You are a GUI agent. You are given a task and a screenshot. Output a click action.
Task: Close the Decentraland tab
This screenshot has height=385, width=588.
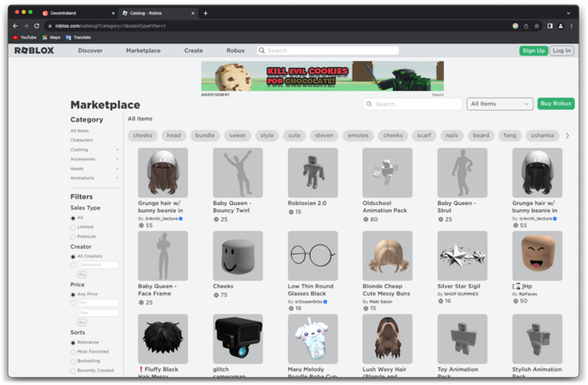click(113, 13)
